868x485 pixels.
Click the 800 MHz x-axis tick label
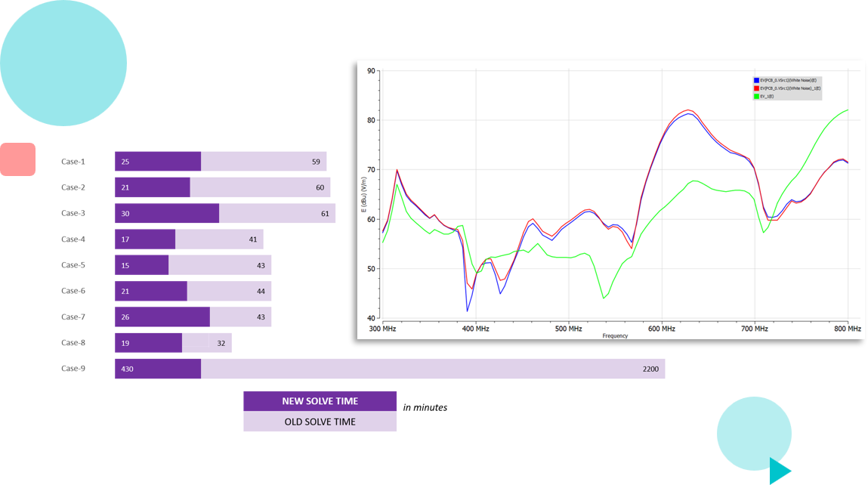847,329
